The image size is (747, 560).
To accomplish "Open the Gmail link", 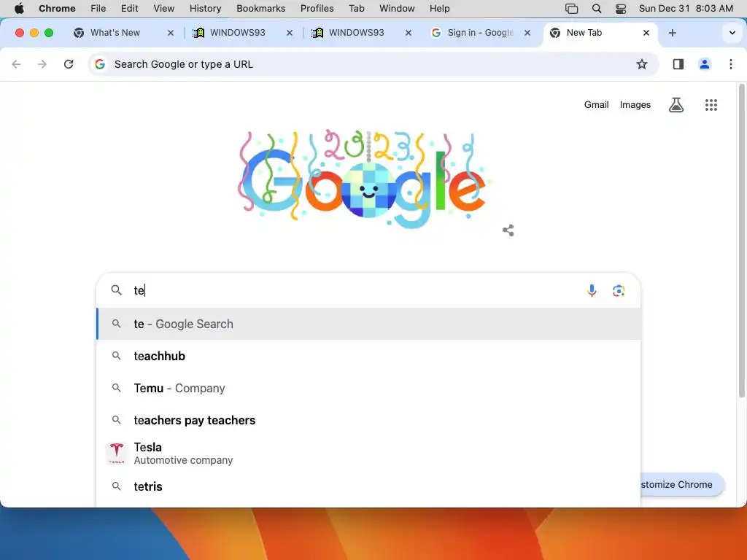I will (597, 105).
